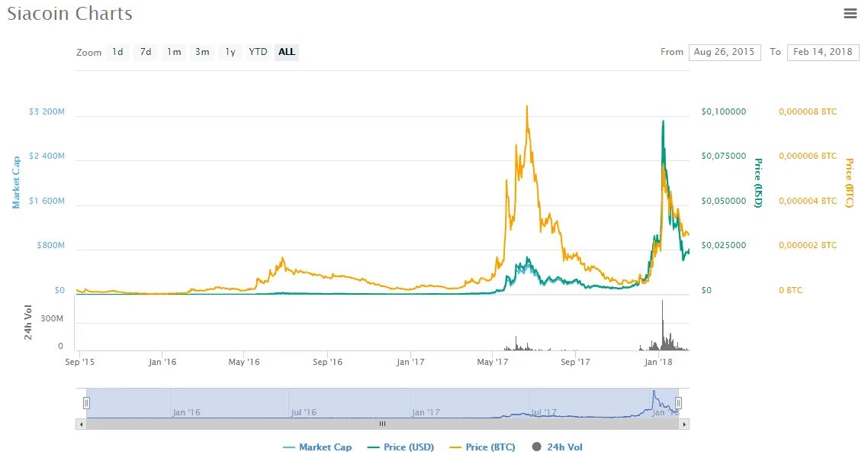Click the 0,000002 BTC axis label
Image resolution: width=868 pixels, height=455 pixels.
(808, 246)
